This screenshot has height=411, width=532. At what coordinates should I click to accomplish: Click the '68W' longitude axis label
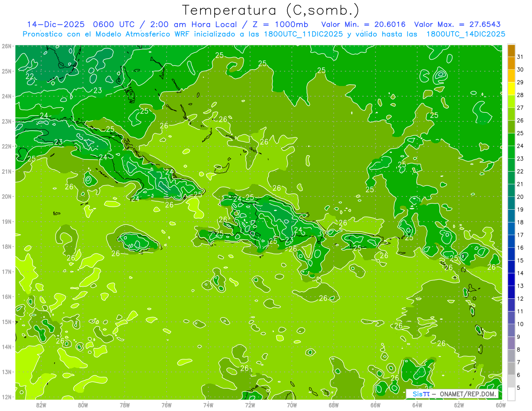tap(333, 405)
